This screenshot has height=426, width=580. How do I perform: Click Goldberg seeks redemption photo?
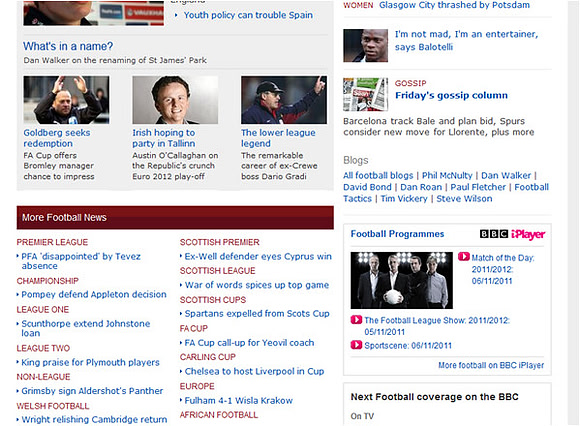coord(66,100)
